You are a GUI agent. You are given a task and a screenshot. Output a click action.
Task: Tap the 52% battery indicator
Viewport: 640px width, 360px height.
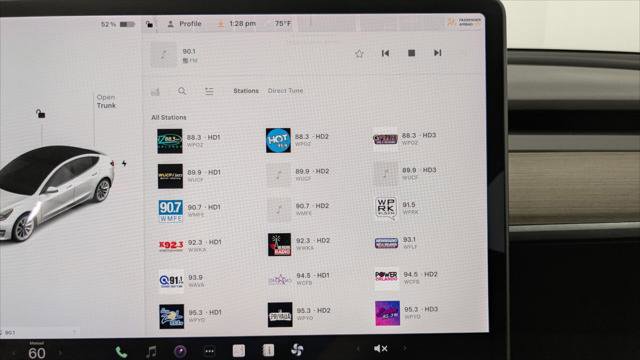click(x=118, y=24)
